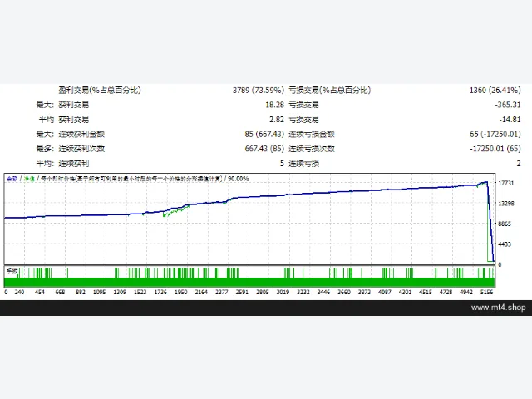Screen dimensions: 532x399
Task: Click x-axis tick '2164'
Action: pos(201,292)
